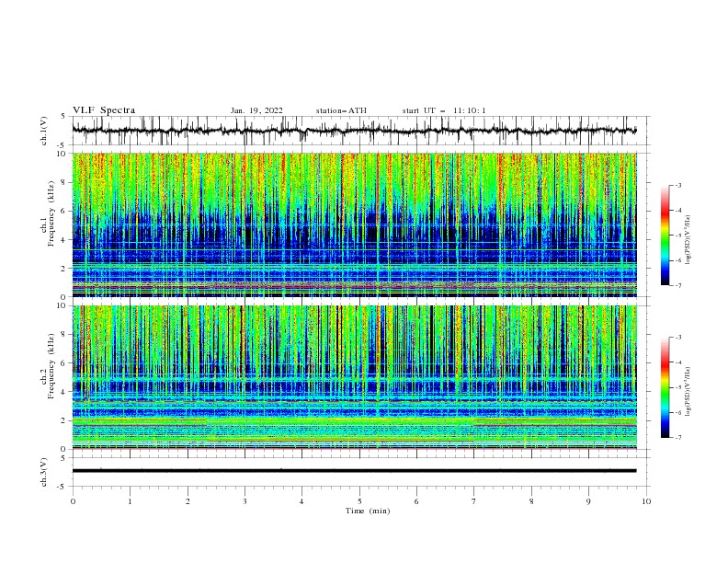Viewport: 728px width, 563px height.
Task: Click the lower colorbar '-7' tick label
Action: point(677,437)
